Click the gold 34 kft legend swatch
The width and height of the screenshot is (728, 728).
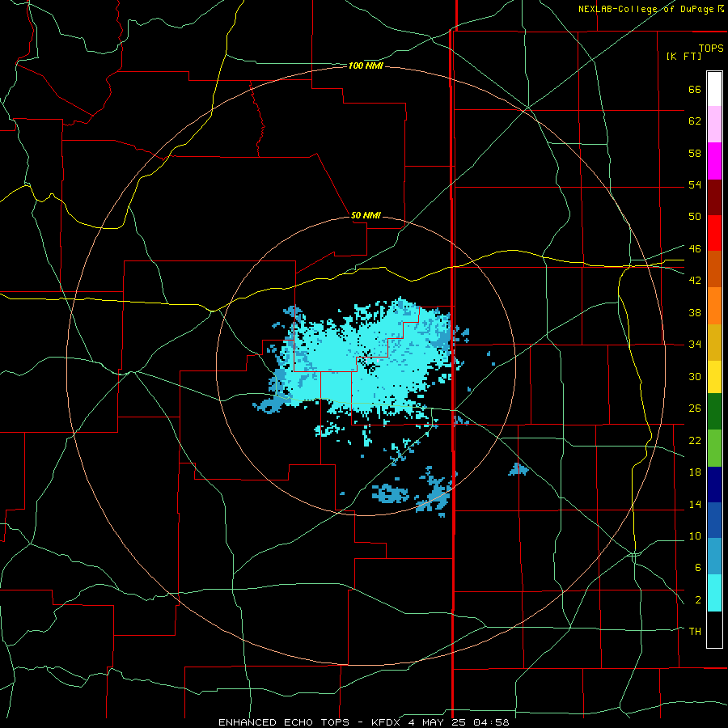[714, 342]
